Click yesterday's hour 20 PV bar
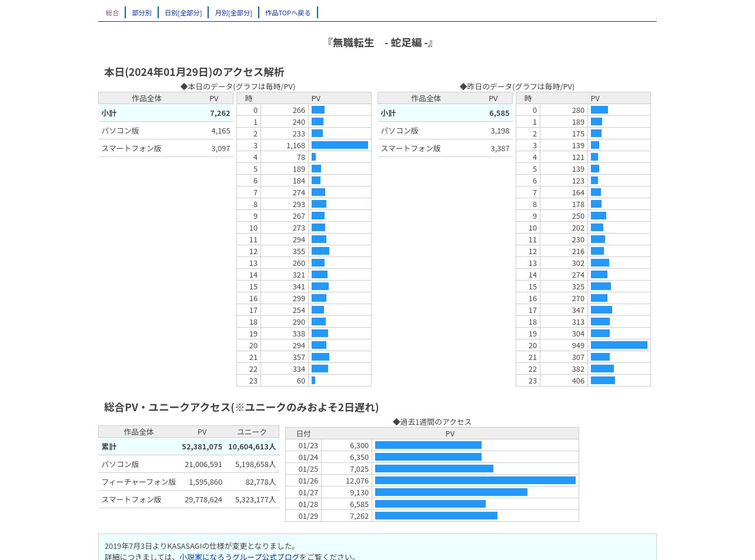Image resolution: width=755 pixels, height=560 pixels. click(619, 345)
